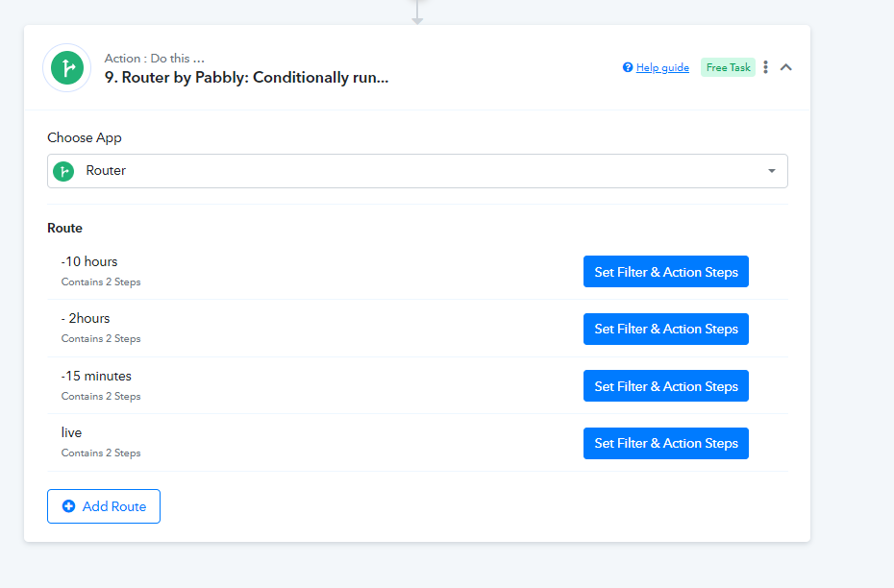Click the Route section heading

coord(65,228)
